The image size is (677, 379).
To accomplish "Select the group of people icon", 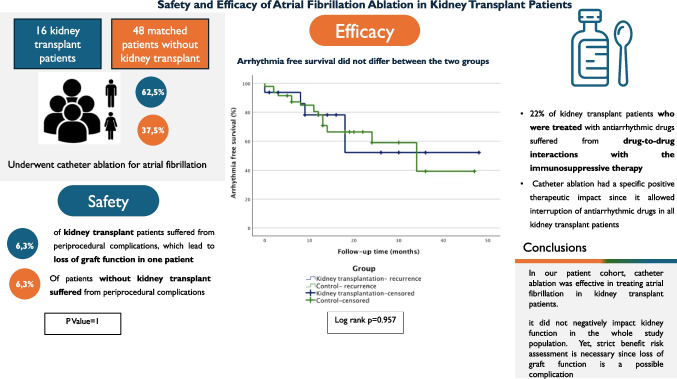I will [72, 111].
